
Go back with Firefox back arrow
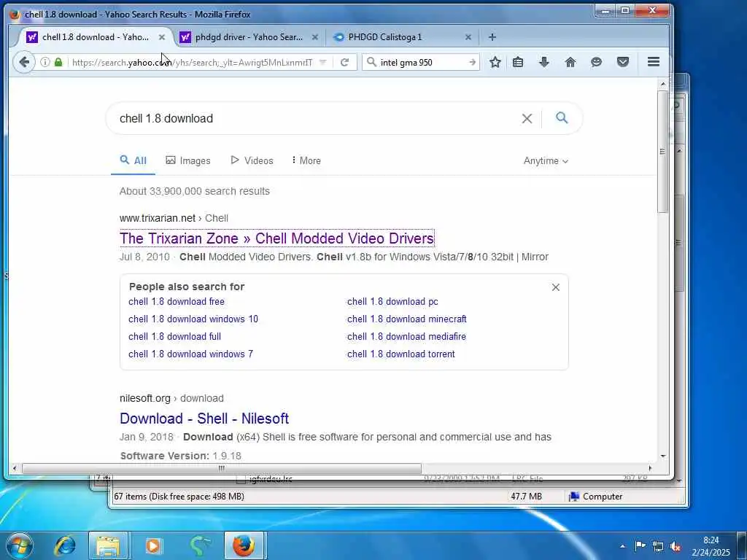[24, 62]
